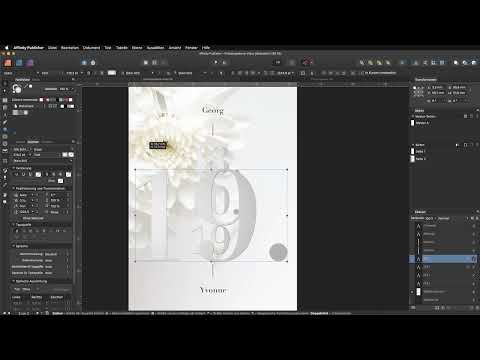Screen dimensions: 480x360
Task: Select the Move tool at top of tools
Action: [5, 84]
